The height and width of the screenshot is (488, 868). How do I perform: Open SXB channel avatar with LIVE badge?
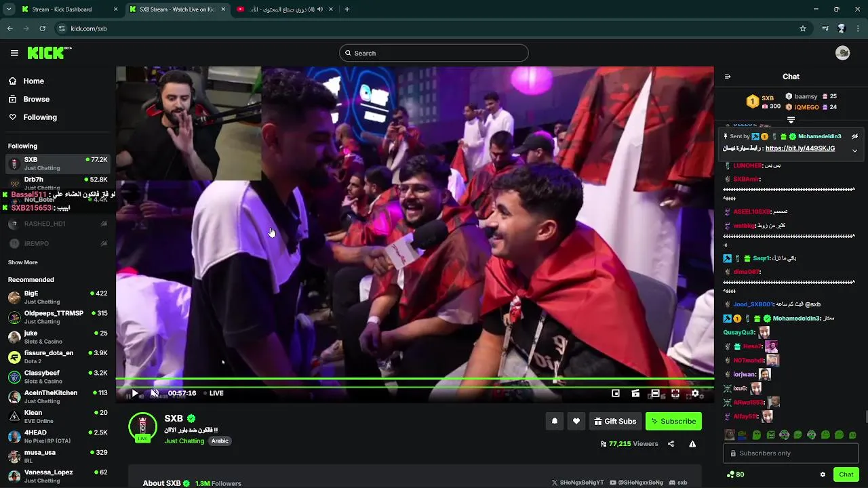pos(142,427)
